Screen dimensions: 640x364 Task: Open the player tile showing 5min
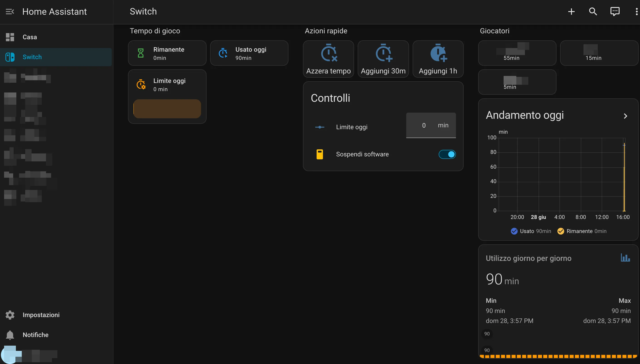517,82
